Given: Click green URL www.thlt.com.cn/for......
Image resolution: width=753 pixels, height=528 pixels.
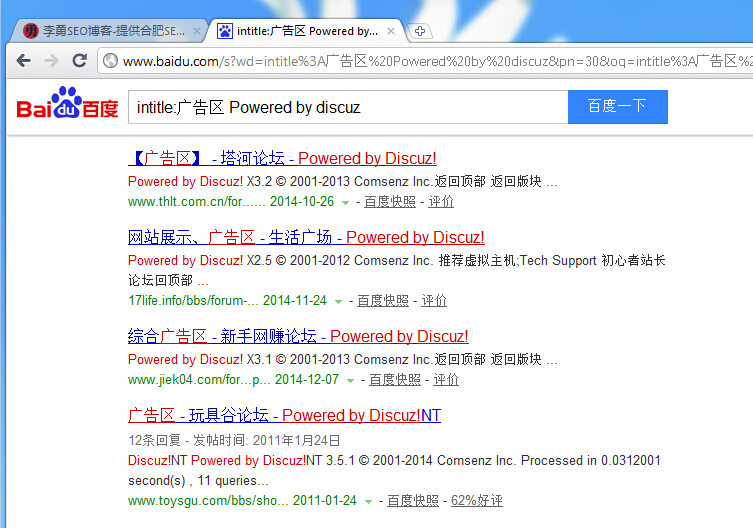Looking at the screenshot, I should point(197,202).
